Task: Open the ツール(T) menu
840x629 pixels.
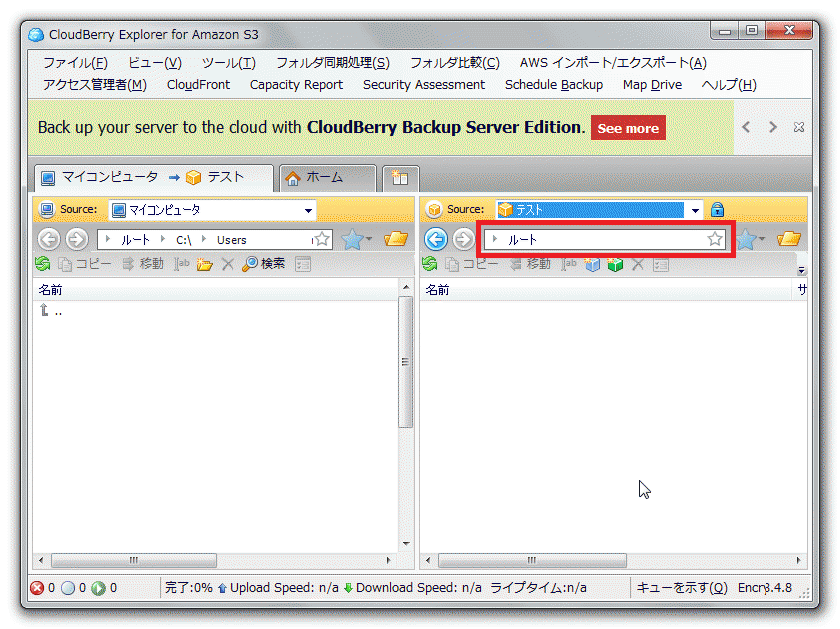Action: [x=229, y=63]
